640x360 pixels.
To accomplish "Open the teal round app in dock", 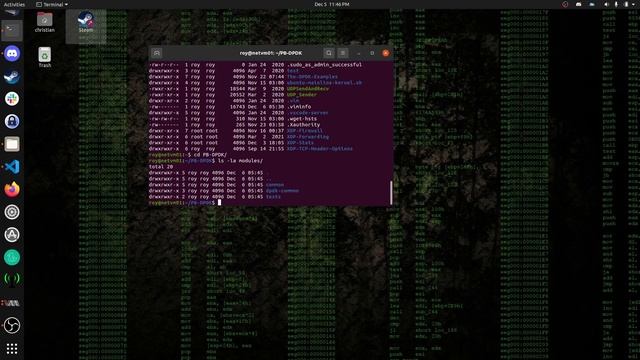I will (x=12, y=257).
